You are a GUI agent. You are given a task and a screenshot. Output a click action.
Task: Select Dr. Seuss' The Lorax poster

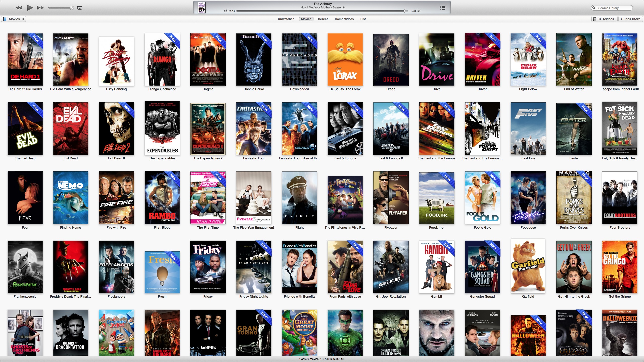(345, 60)
